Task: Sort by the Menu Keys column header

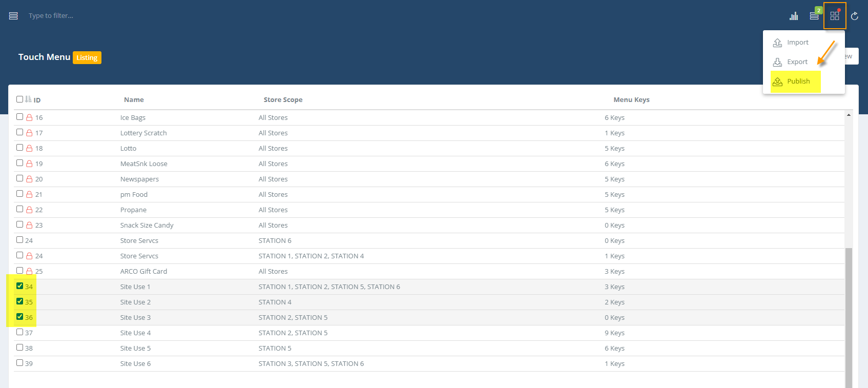Action: click(631, 100)
